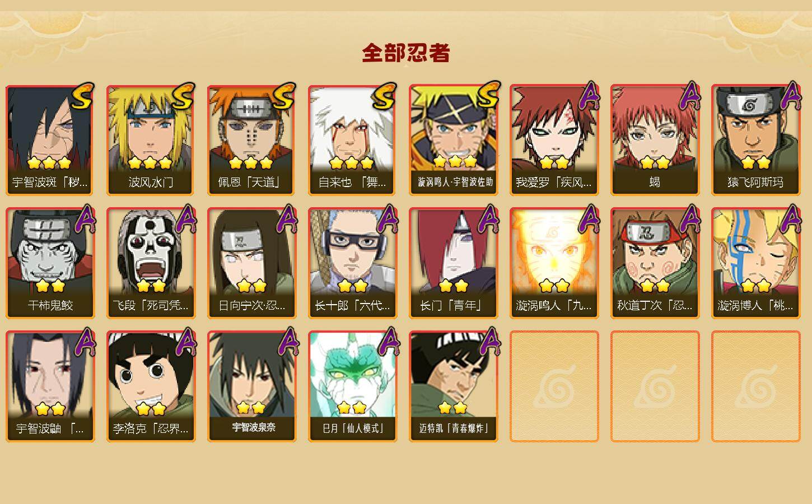The image size is (812, 504).
Task: Select the 漩涡鸣人·宇智波佐助 card
Action: tap(454, 140)
